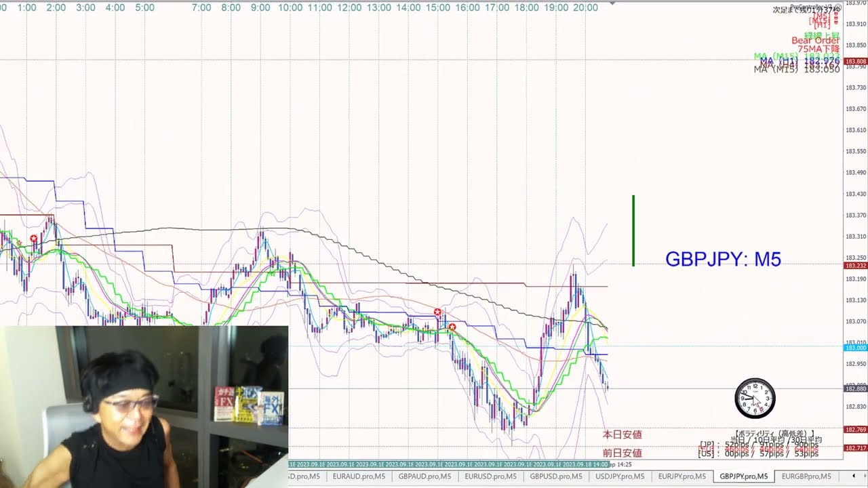Select the EURUSD.pro,M5 chart tab
Viewport: 868px width, 488px height.
[490, 476]
